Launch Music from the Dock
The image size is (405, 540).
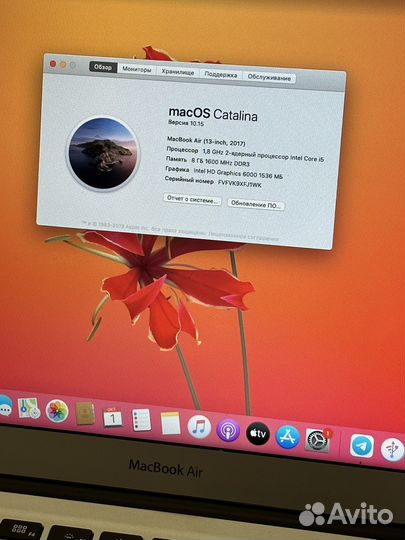199,426
